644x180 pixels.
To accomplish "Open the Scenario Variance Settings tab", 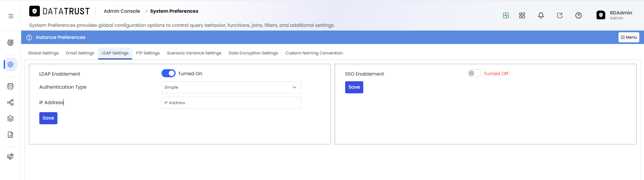I will 194,53.
